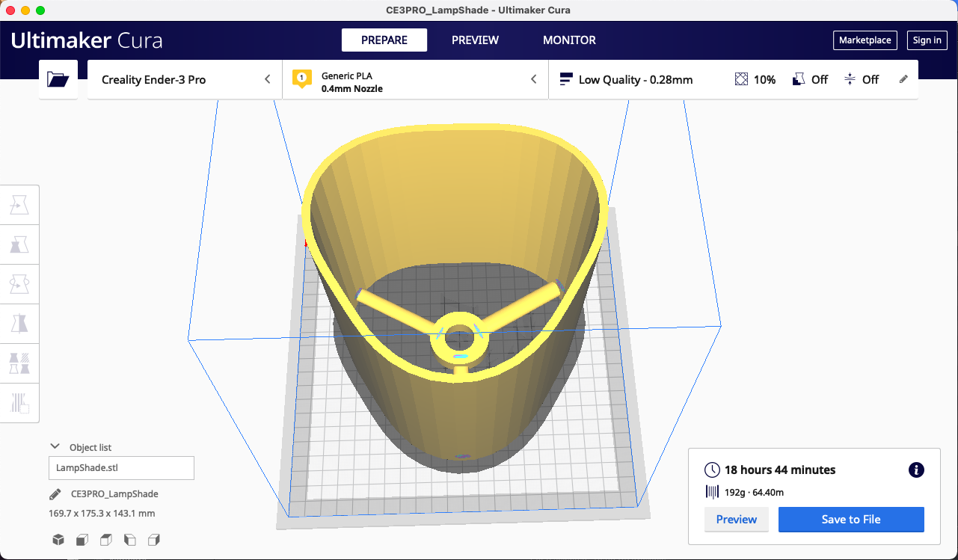Open file with the folder icon
The height and width of the screenshot is (560, 958).
click(58, 79)
